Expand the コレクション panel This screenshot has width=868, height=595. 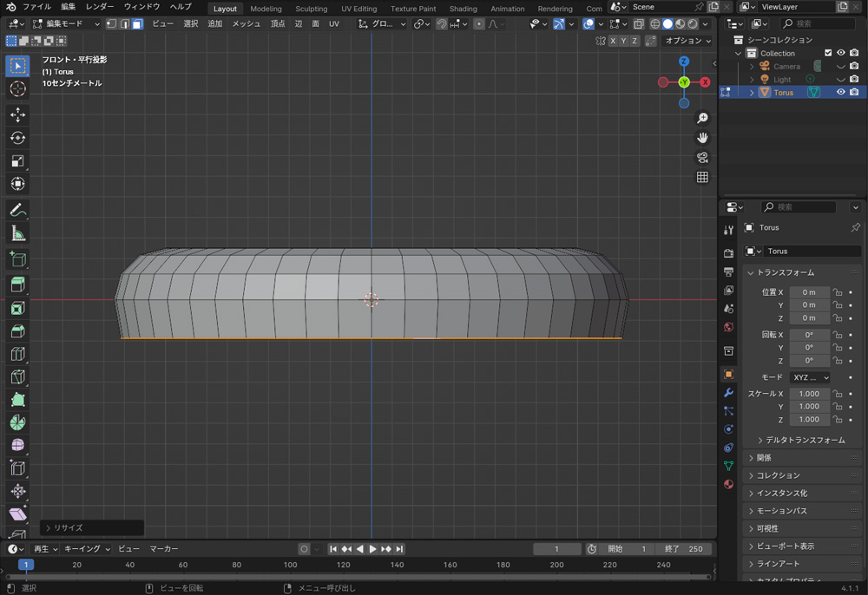(778, 475)
